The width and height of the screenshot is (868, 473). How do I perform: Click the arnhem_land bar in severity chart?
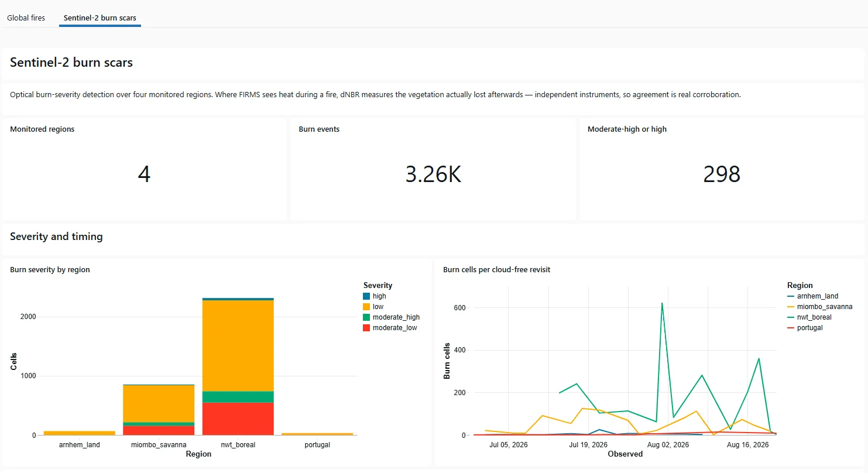click(x=80, y=433)
